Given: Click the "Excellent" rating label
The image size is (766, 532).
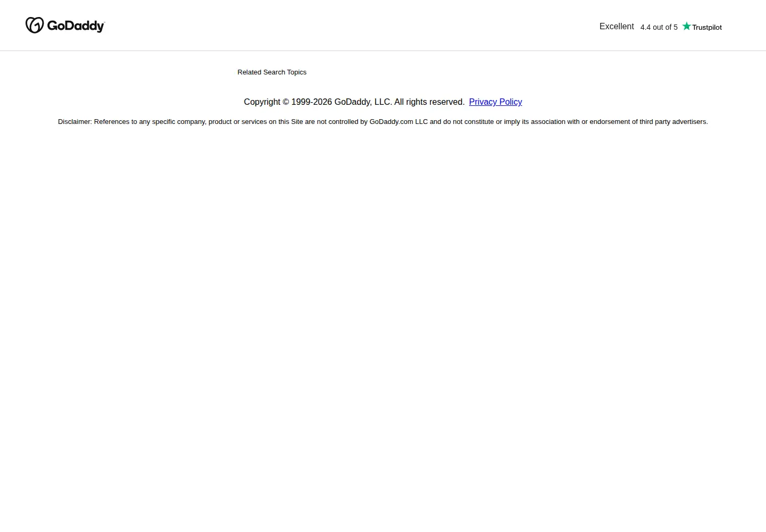Looking at the screenshot, I should pyautogui.click(x=617, y=27).
